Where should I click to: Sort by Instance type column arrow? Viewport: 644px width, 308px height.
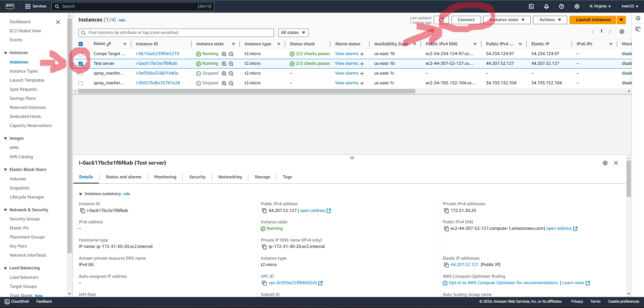[279, 44]
